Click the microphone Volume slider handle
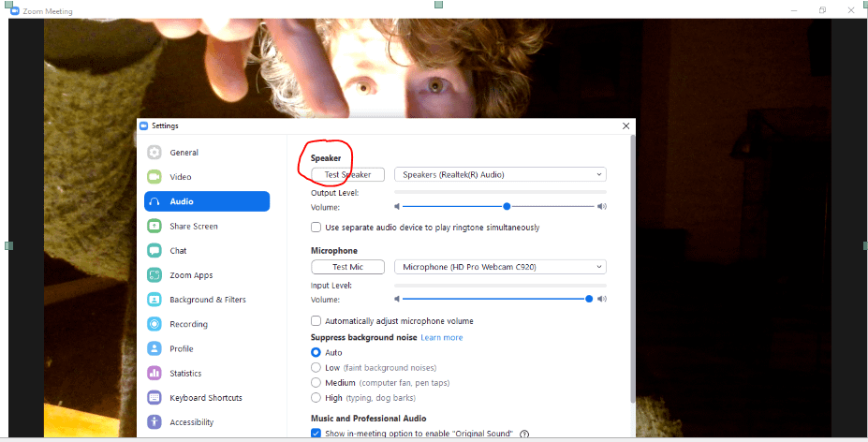The height and width of the screenshot is (442, 868). coord(589,299)
